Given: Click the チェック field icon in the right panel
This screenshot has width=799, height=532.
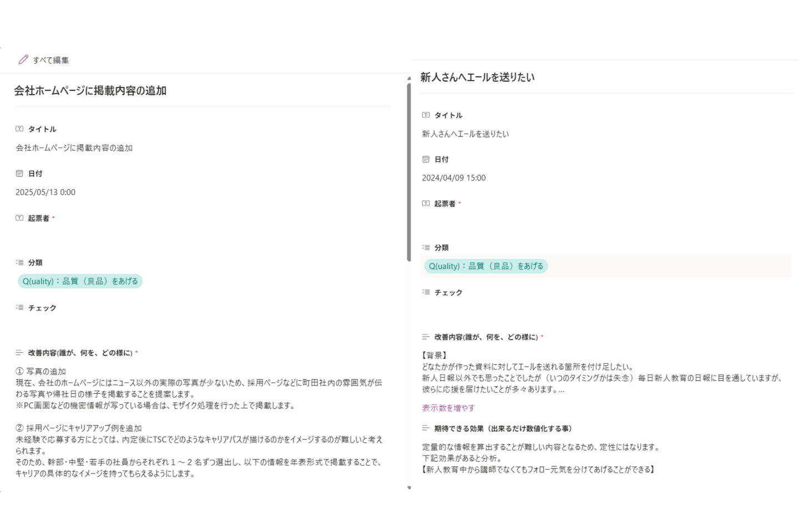Looking at the screenshot, I should click(426, 292).
